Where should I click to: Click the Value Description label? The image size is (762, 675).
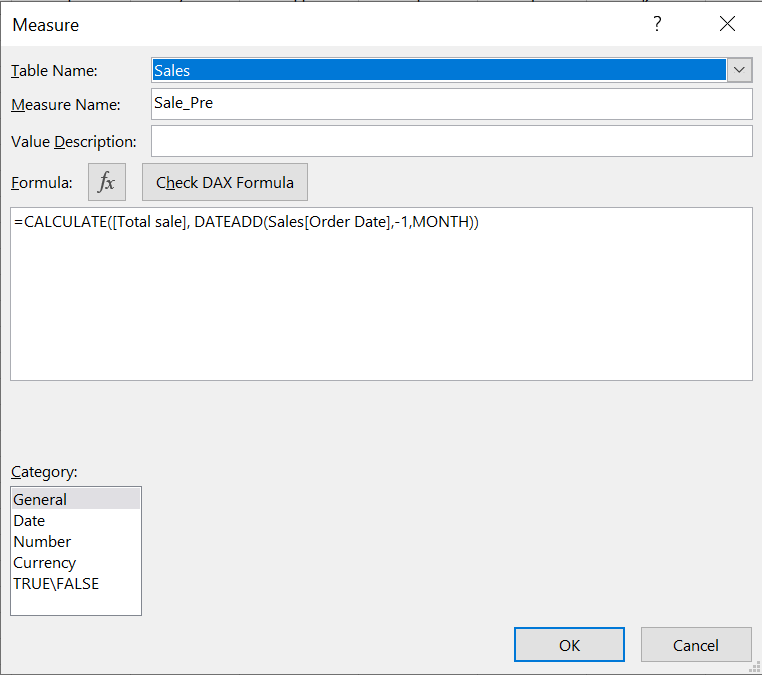point(73,142)
